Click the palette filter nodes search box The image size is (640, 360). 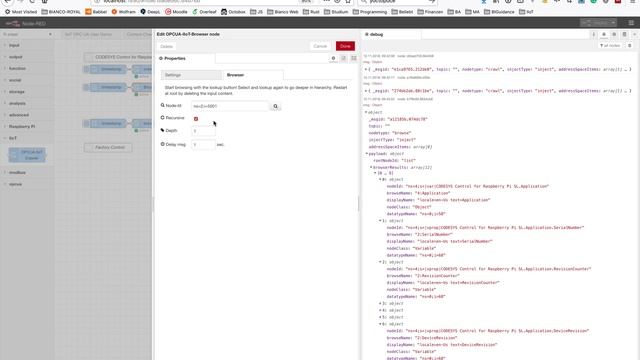pyautogui.click(x=27, y=35)
